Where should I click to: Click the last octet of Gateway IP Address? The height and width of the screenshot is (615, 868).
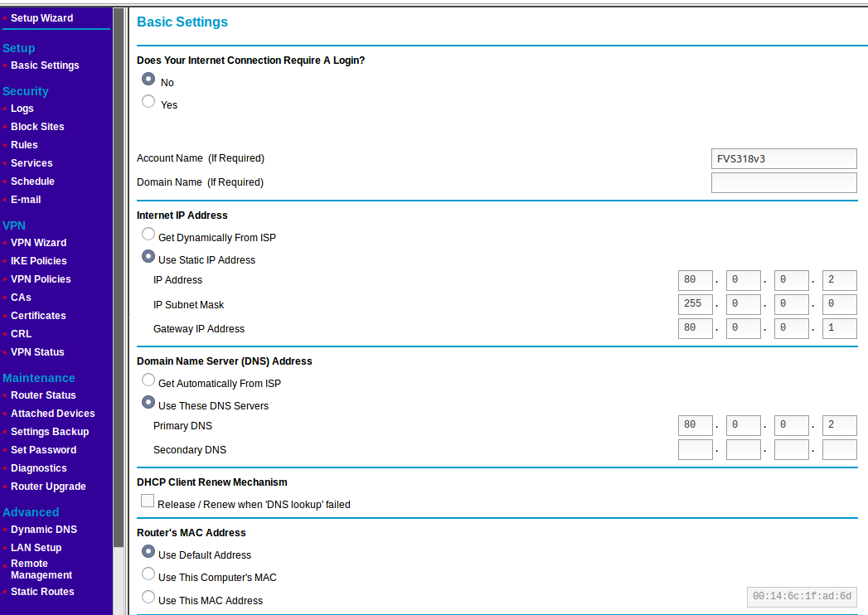tap(839, 328)
